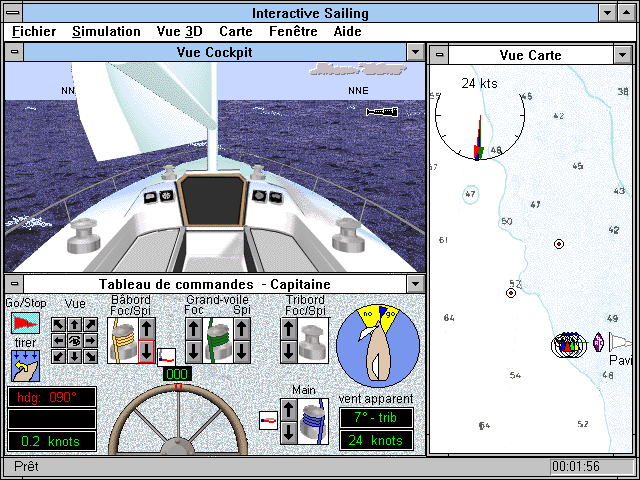The height and width of the screenshot is (480, 640).
Task: Click the small trim icon left of Main arrows
Action: tap(269, 420)
